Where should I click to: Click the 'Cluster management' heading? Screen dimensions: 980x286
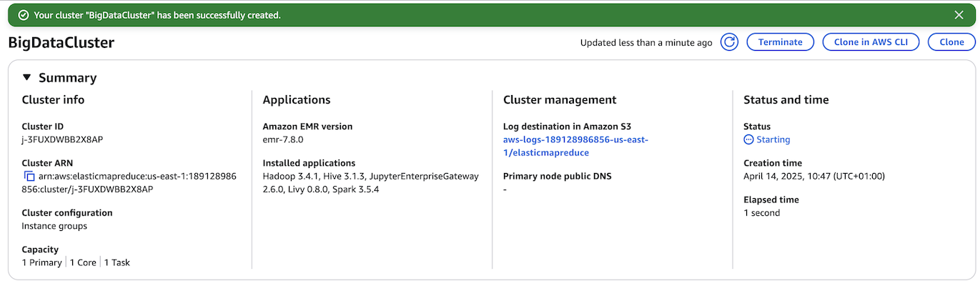[x=560, y=100]
